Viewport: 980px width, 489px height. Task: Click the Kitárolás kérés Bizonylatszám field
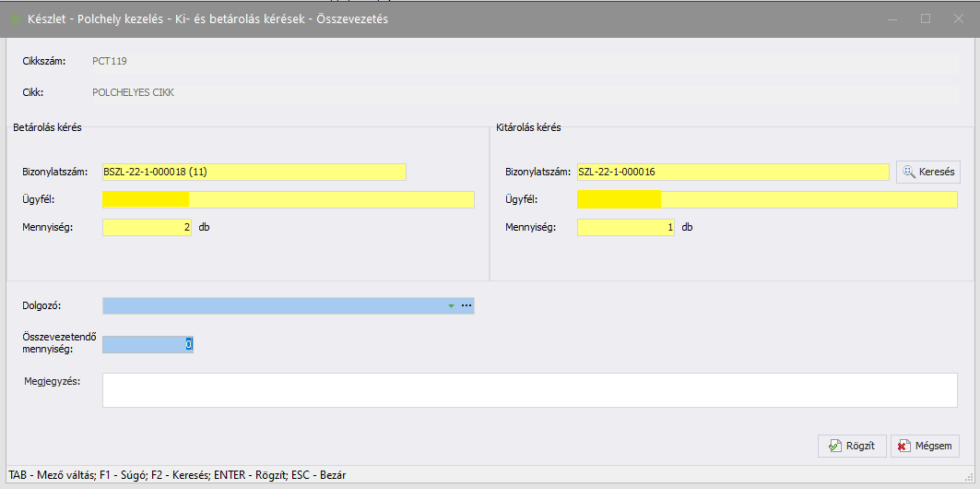click(733, 172)
